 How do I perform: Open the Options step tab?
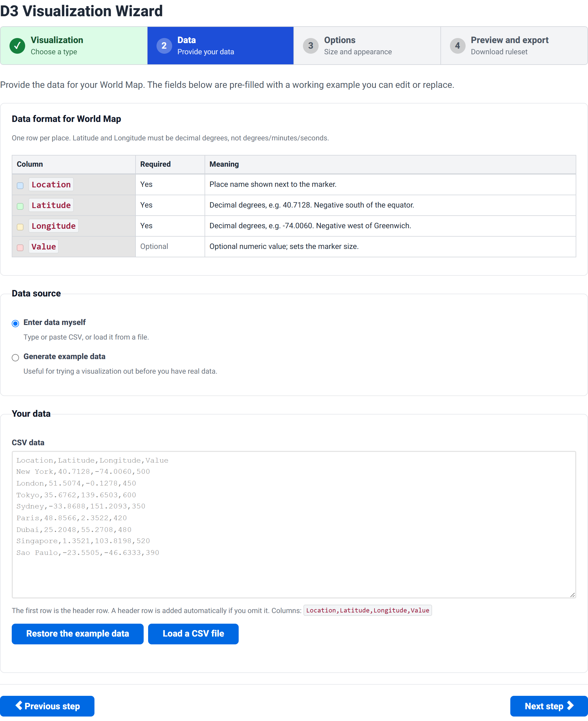point(367,46)
